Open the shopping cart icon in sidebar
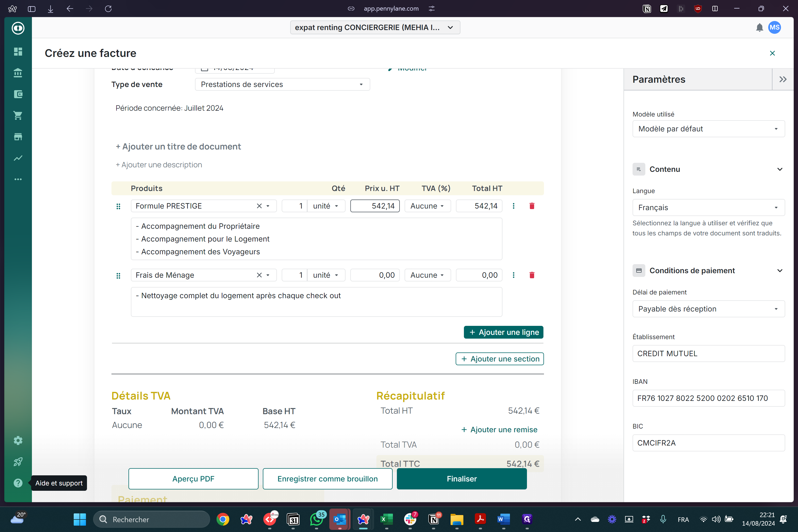 click(x=18, y=115)
